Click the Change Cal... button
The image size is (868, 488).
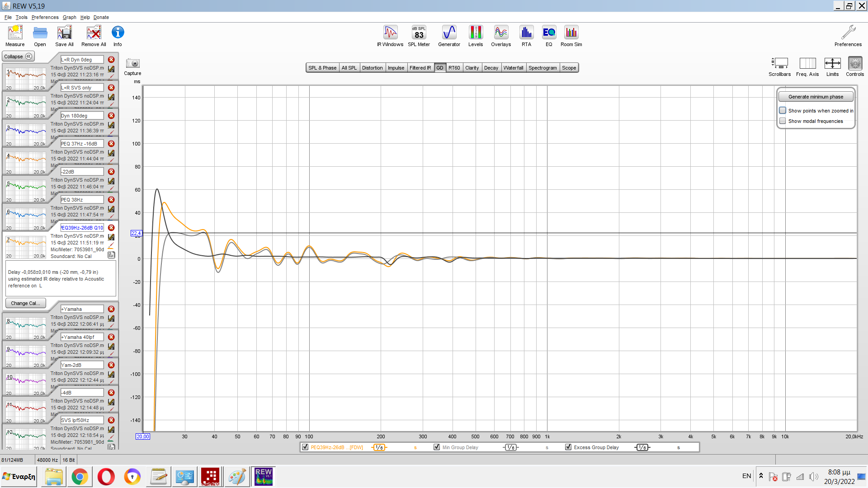pyautogui.click(x=25, y=303)
